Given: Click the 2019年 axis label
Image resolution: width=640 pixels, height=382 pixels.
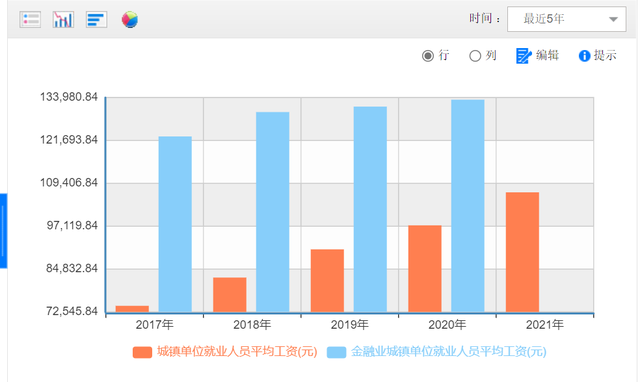Looking at the screenshot, I should (x=350, y=325).
